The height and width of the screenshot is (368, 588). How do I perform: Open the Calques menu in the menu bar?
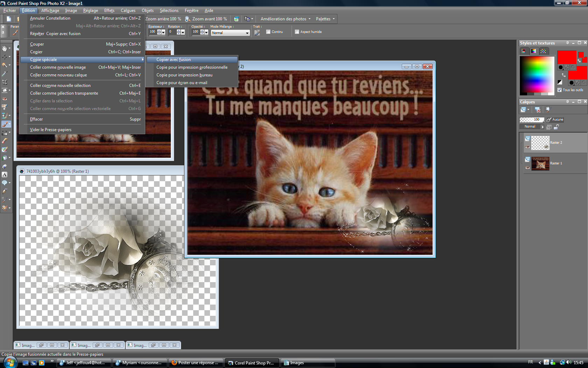coord(128,11)
